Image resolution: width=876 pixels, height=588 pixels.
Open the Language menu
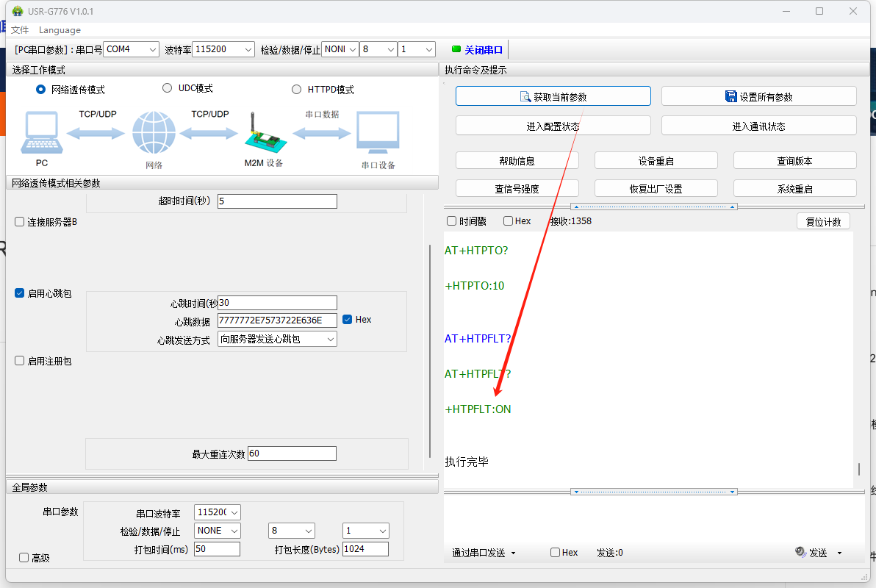tap(60, 30)
